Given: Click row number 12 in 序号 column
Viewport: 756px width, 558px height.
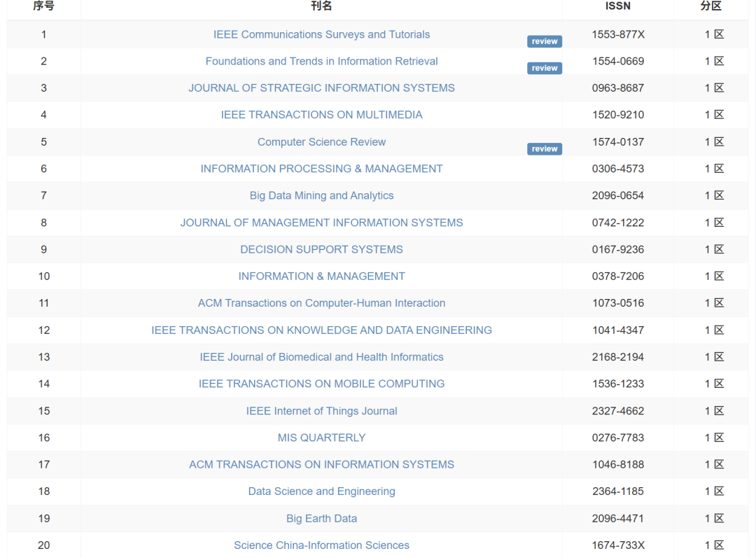Looking at the screenshot, I should click(44, 330).
